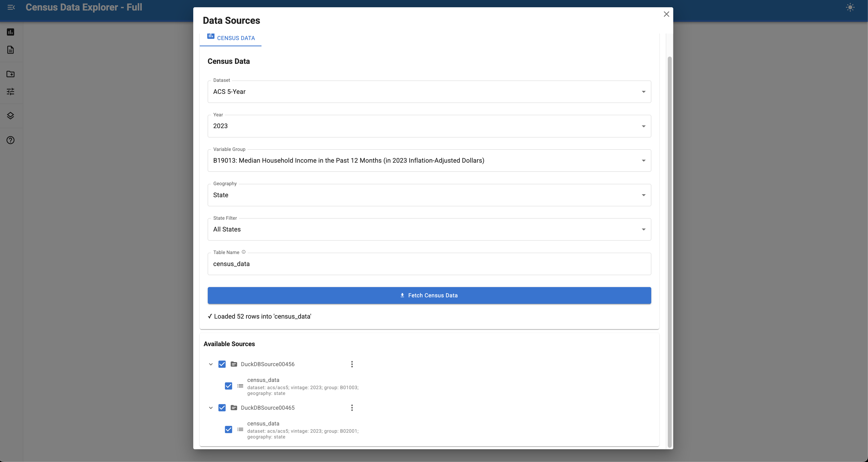Image resolution: width=868 pixels, height=462 pixels.
Task: Open help via the question mark icon
Action: [10, 140]
